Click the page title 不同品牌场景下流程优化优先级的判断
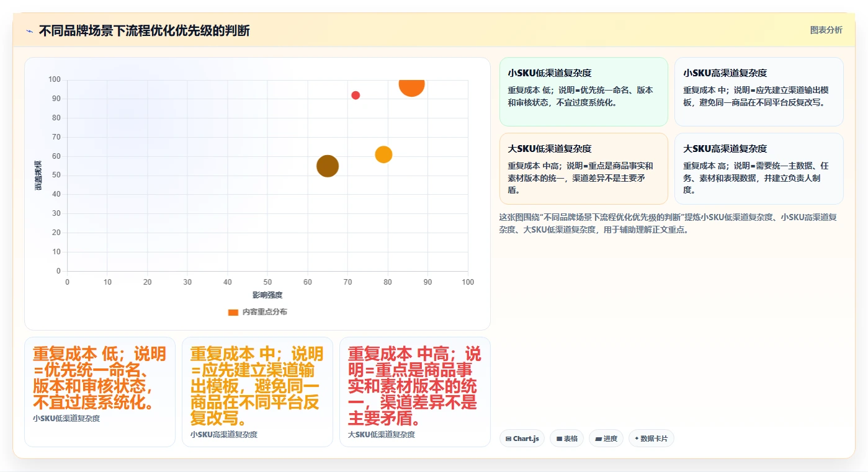868x472 pixels. coord(144,30)
